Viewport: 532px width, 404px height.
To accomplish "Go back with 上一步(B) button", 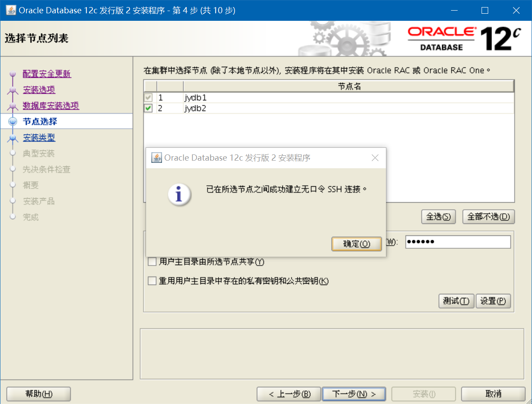I will [289, 394].
